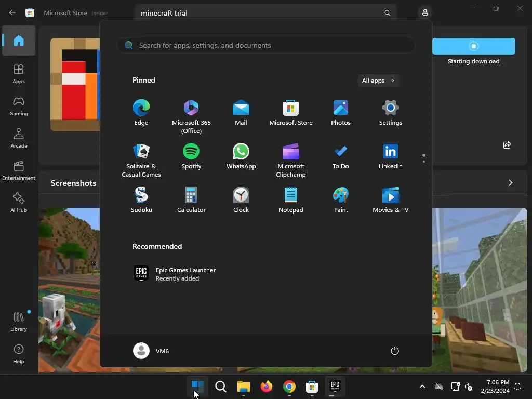The image size is (532, 399).
Task: Click the Windows Start button on taskbar
Action: click(x=197, y=387)
